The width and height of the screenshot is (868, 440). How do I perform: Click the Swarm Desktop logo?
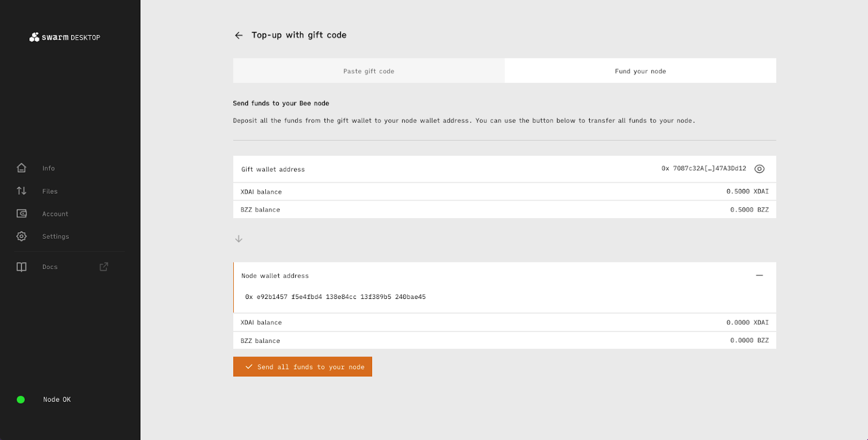(x=65, y=37)
